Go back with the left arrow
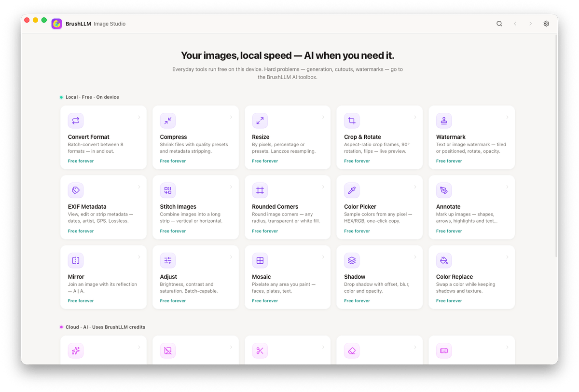The width and height of the screenshot is (579, 392). 515,24
